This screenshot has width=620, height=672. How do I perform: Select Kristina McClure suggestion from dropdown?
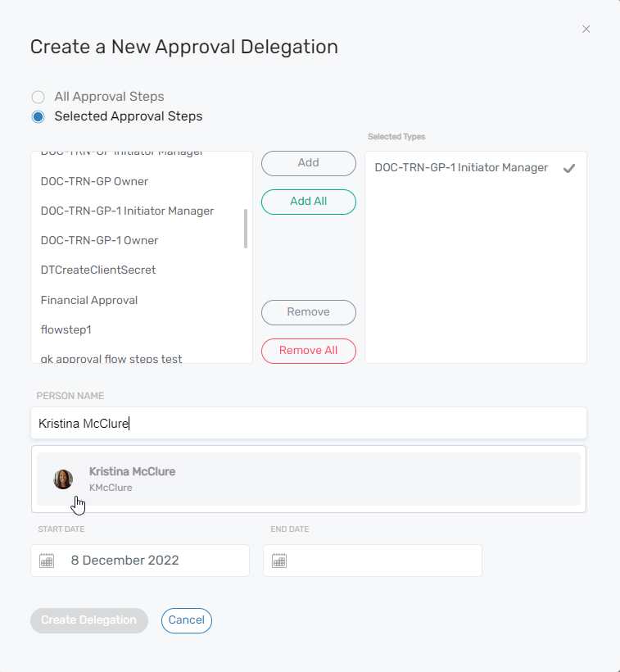coord(308,479)
